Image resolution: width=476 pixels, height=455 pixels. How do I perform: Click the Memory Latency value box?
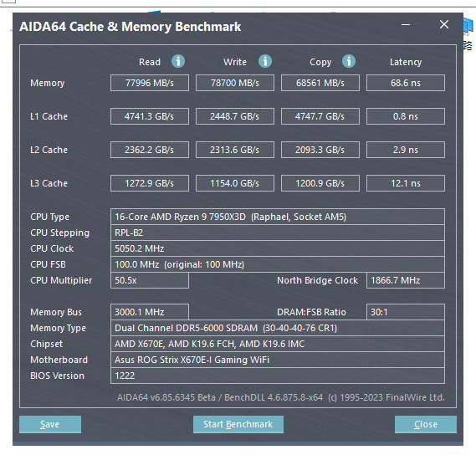tap(406, 83)
